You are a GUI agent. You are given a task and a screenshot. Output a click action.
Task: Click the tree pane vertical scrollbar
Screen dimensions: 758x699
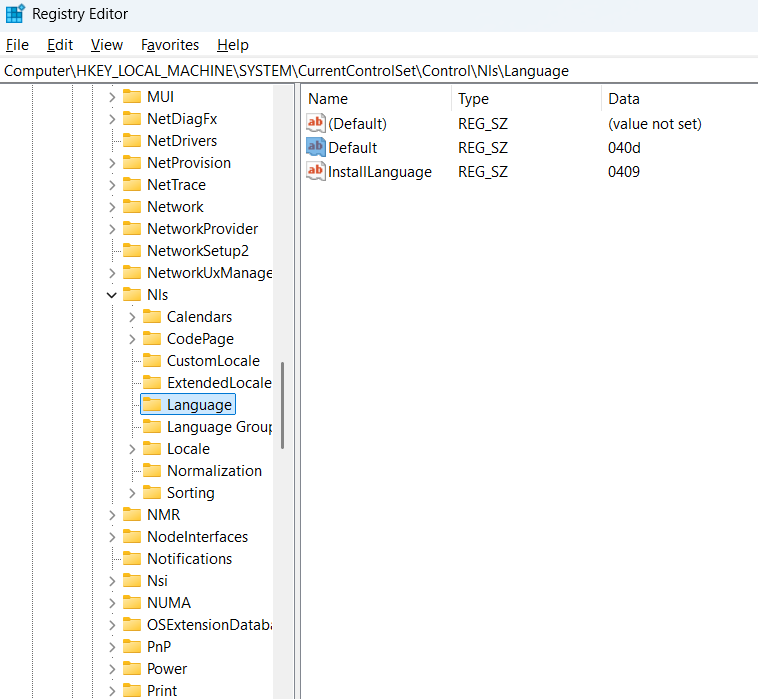click(284, 405)
